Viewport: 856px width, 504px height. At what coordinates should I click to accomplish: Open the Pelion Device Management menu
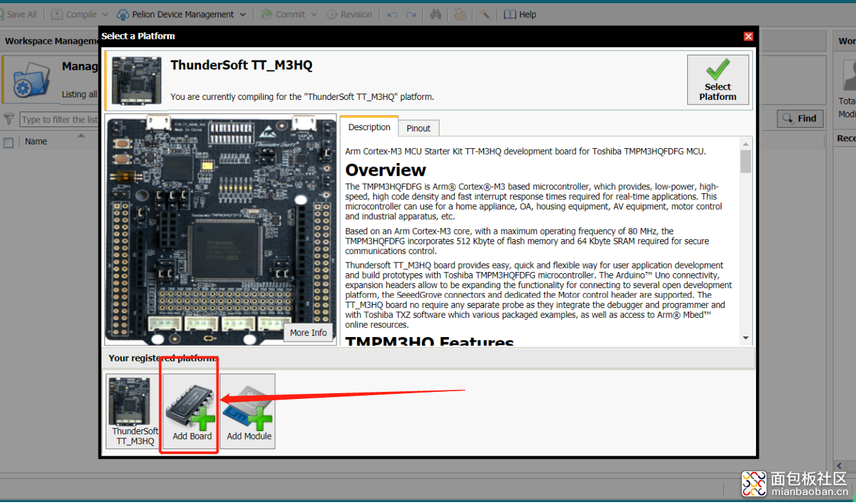[x=181, y=14]
